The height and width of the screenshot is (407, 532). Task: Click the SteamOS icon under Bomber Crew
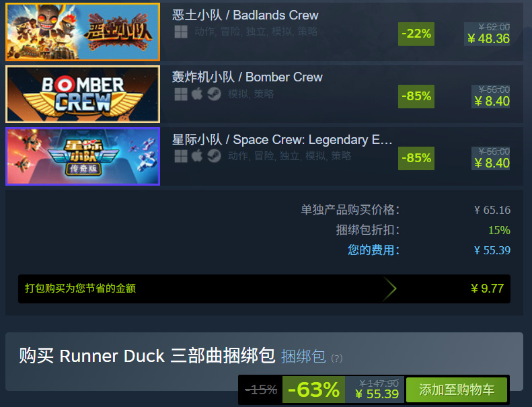214,94
